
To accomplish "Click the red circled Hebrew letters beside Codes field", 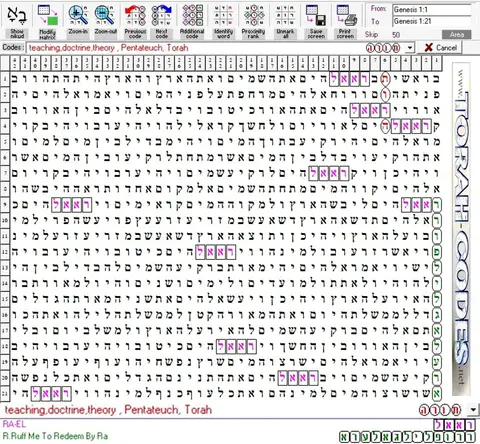I will tap(383, 48).
